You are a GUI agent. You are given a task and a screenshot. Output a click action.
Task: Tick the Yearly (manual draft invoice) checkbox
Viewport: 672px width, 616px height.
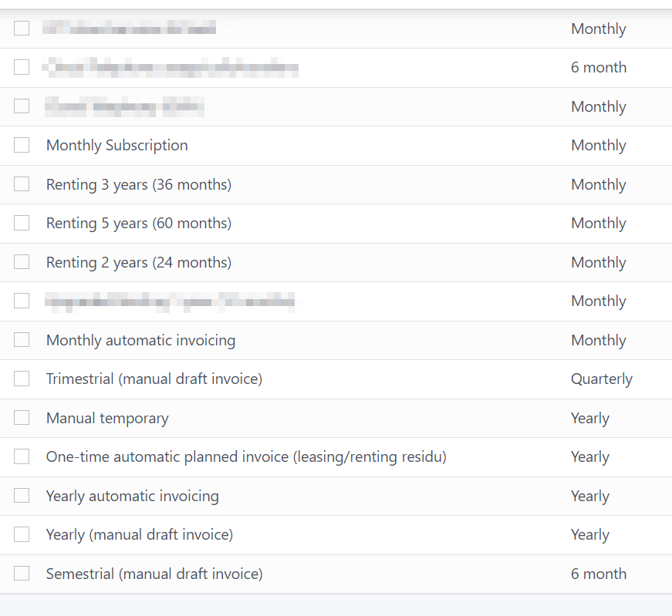22,534
